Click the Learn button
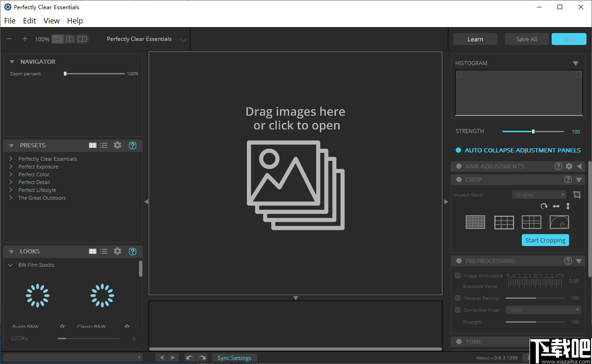 pyautogui.click(x=475, y=39)
